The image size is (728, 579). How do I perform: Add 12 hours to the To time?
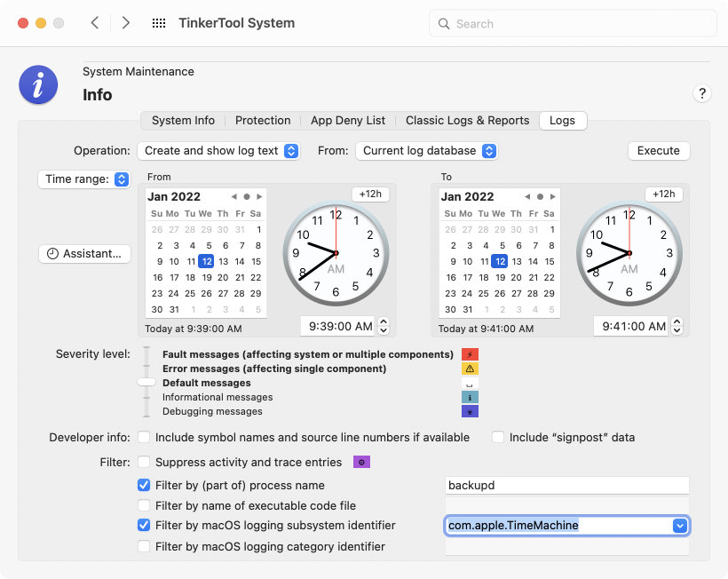tap(664, 194)
